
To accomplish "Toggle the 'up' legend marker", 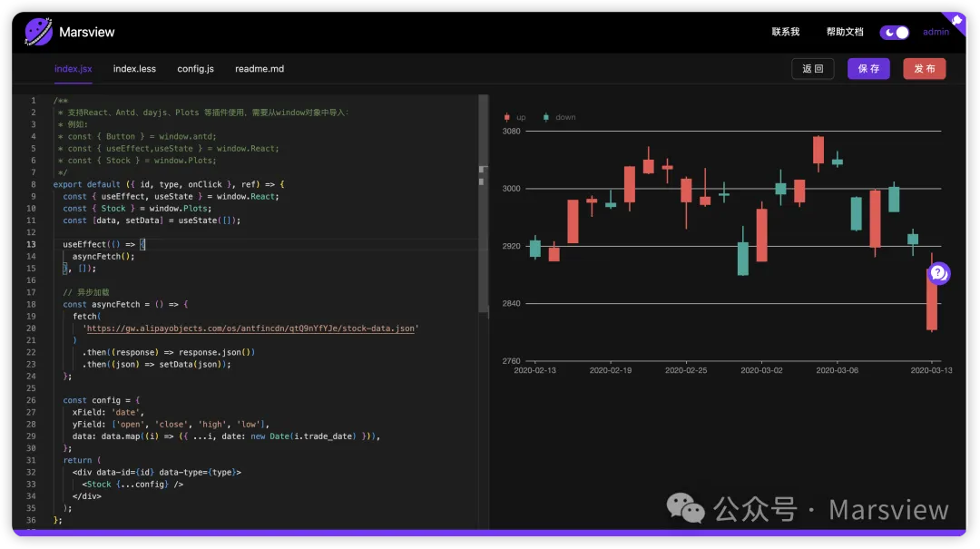I will [507, 117].
